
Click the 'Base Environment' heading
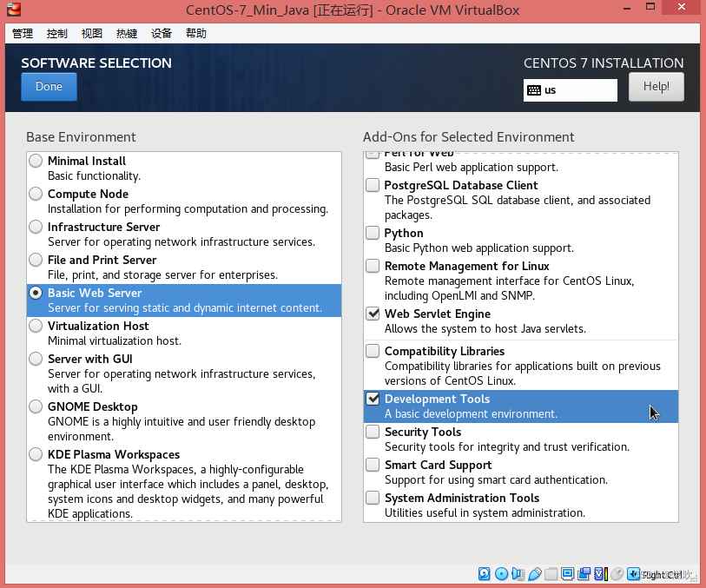81,137
